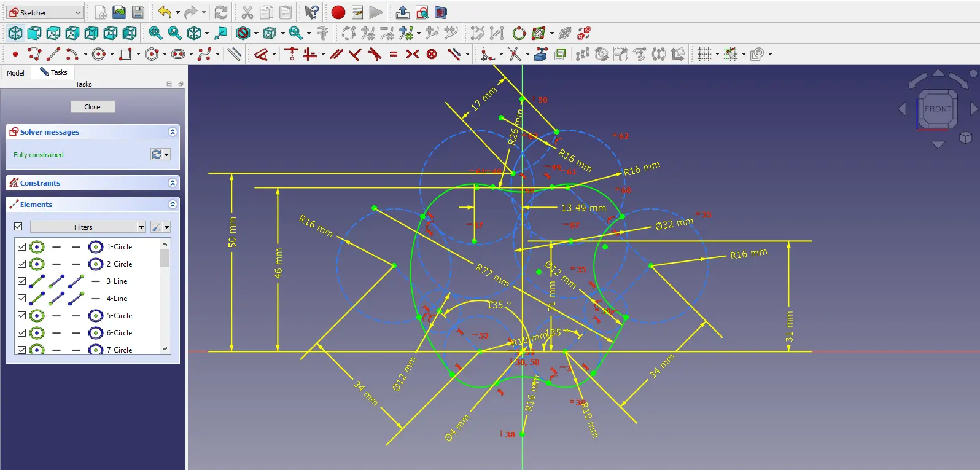Open the Filters dropdown in Elements
This screenshot has height=470, width=980.
(88, 227)
